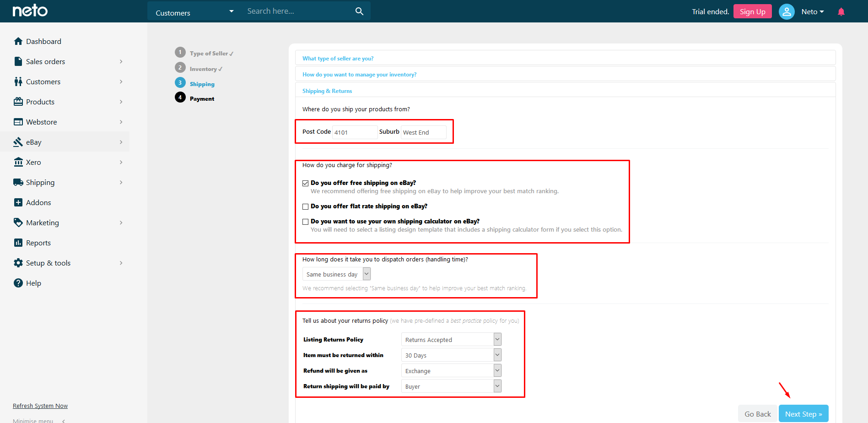
Task: Click the Sales orders document icon
Action: [18, 61]
